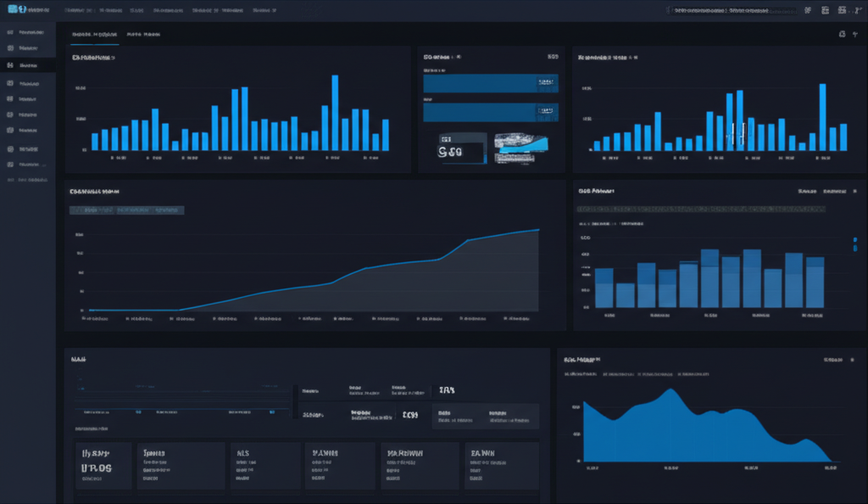Screen dimensions: 868x504
Task: Open the rightmost control in the top header bar
Action: tap(856, 10)
